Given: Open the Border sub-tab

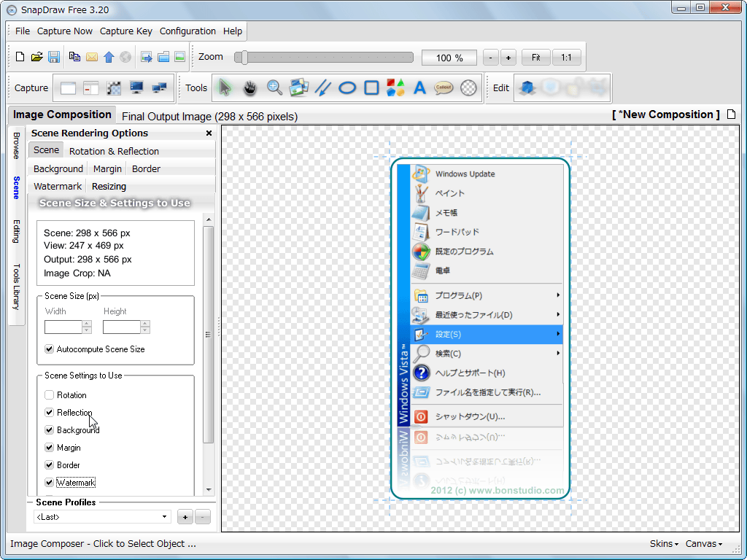Looking at the screenshot, I should 146,168.
